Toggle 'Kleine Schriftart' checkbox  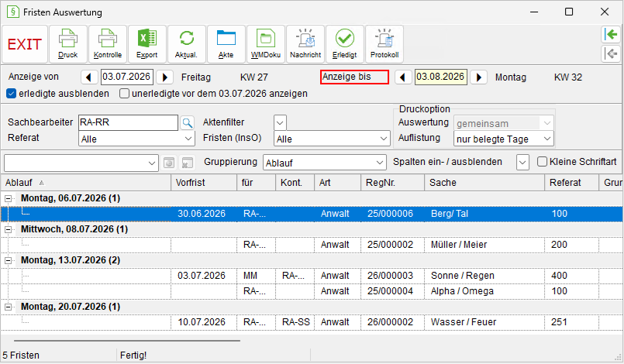point(542,162)
